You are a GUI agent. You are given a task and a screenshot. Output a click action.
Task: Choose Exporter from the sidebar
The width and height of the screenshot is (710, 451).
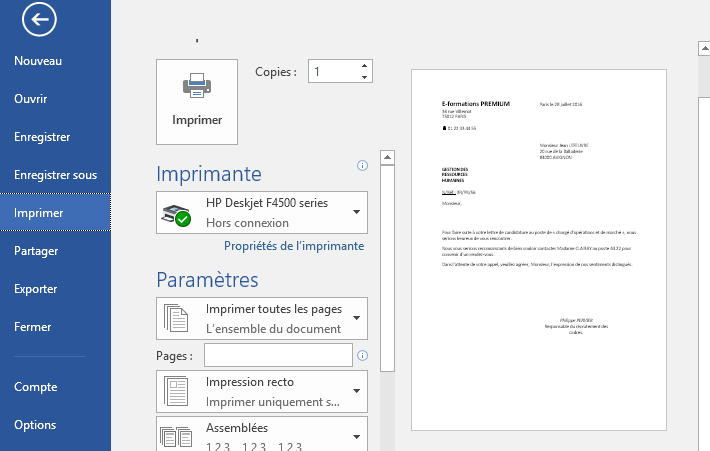point(36,289)
